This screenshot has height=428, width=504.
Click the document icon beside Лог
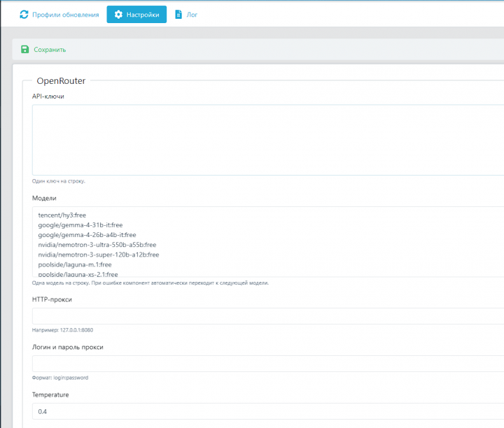pyautogui.click(x=178, y=15)
